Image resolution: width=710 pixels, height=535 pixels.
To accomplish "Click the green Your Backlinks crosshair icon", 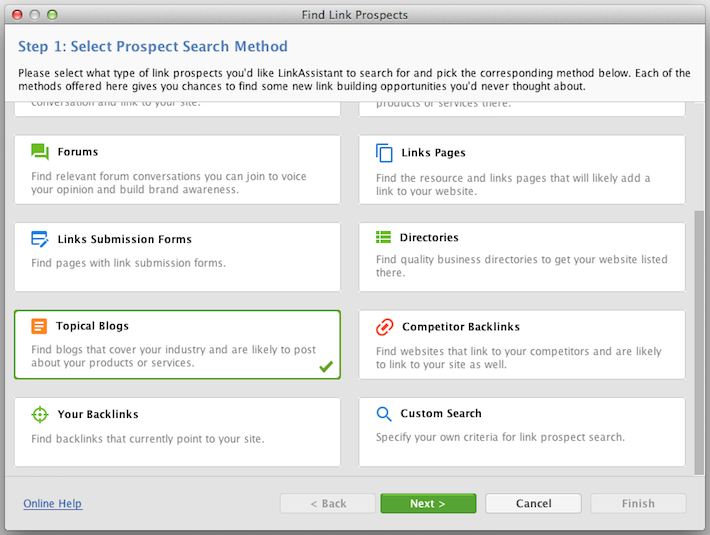I will [40, 414].
